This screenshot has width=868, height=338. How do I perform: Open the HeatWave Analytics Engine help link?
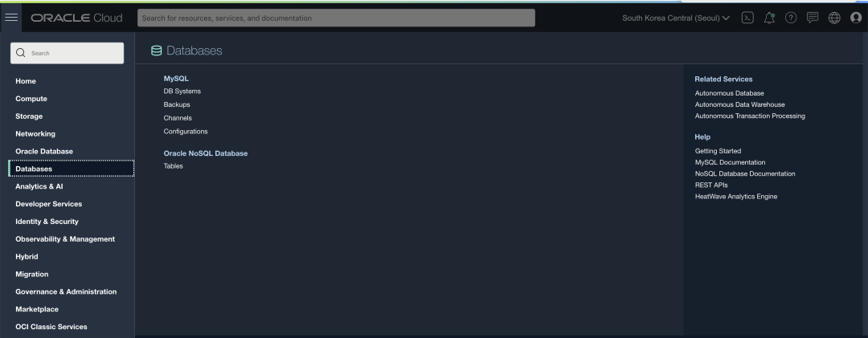[x=735, y=197]
